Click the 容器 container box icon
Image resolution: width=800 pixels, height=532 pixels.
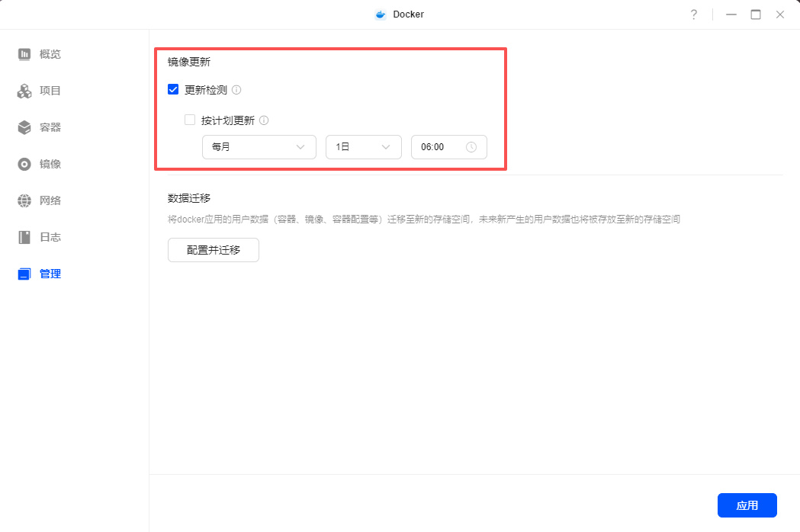24,127
